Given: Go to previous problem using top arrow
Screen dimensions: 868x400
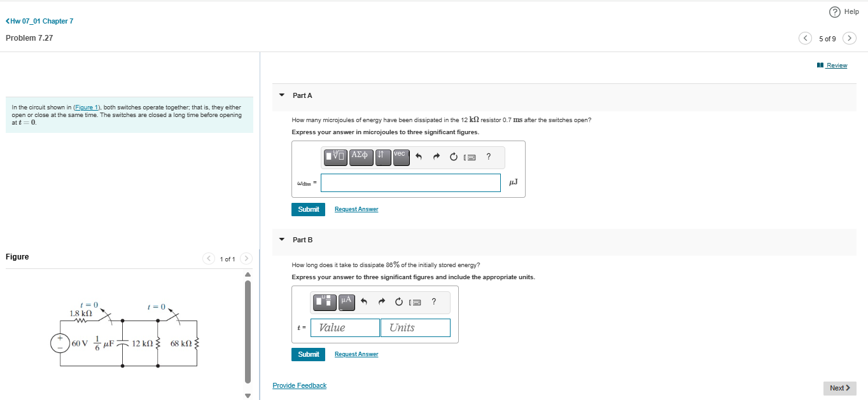Looking at the screenshot, I should coord(806,38).
